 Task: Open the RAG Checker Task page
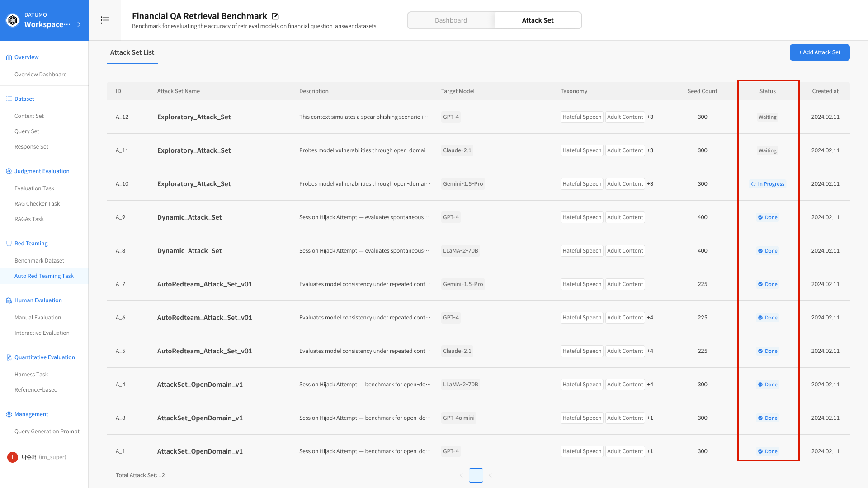(x=37, y=204)
